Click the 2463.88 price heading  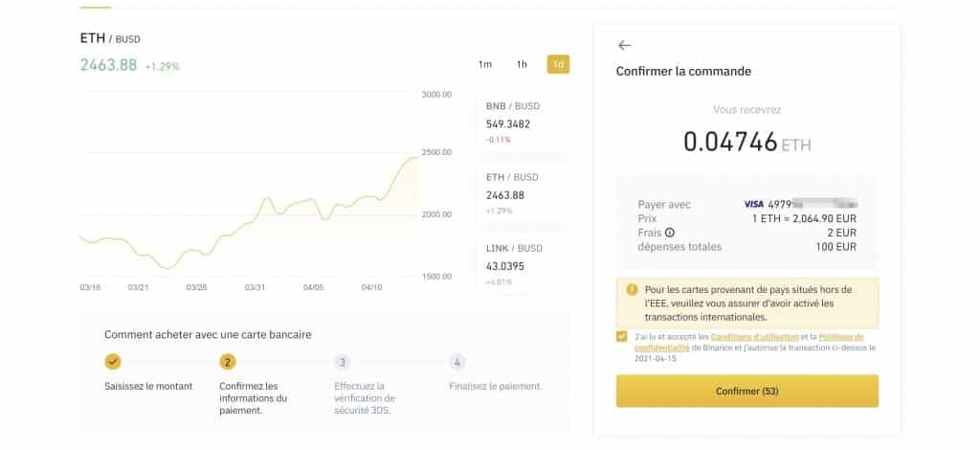(108, 65)
